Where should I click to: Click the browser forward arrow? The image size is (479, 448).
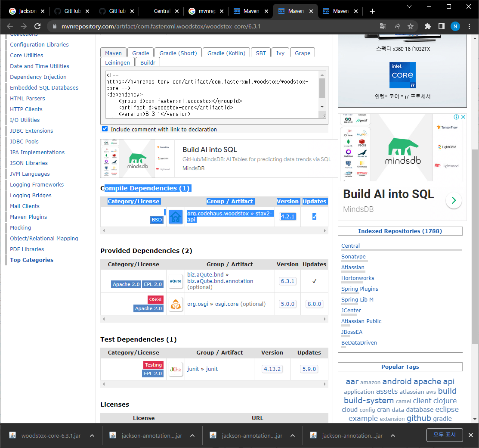(24, 26)
